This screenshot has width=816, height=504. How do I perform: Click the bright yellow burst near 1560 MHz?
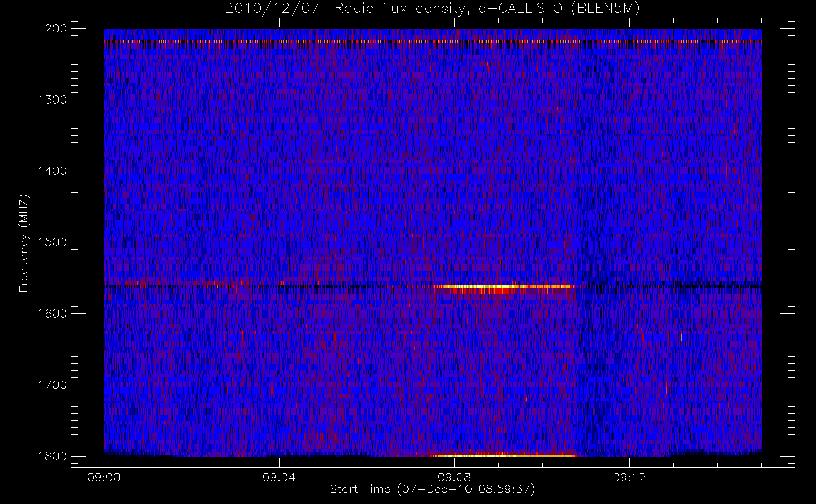[504, 287]
